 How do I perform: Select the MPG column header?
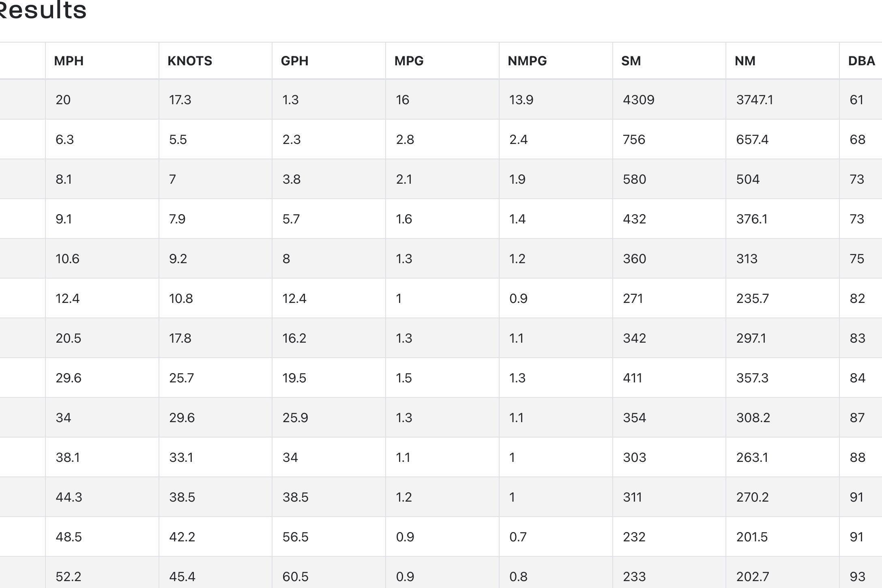click(409, 61)
